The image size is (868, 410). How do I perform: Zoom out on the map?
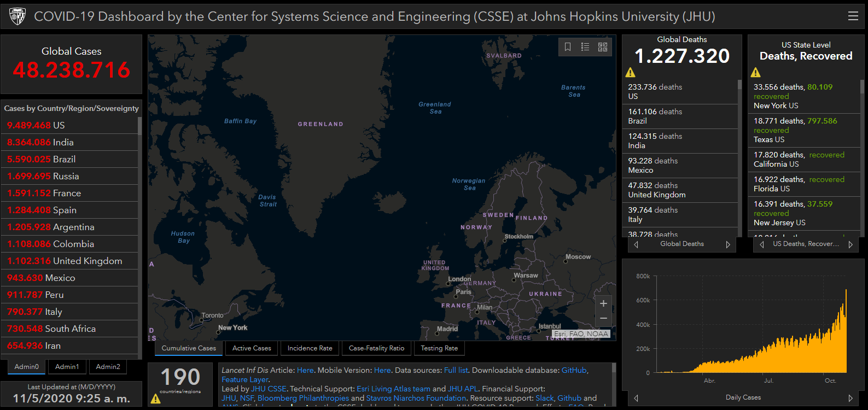click(603, 318)
